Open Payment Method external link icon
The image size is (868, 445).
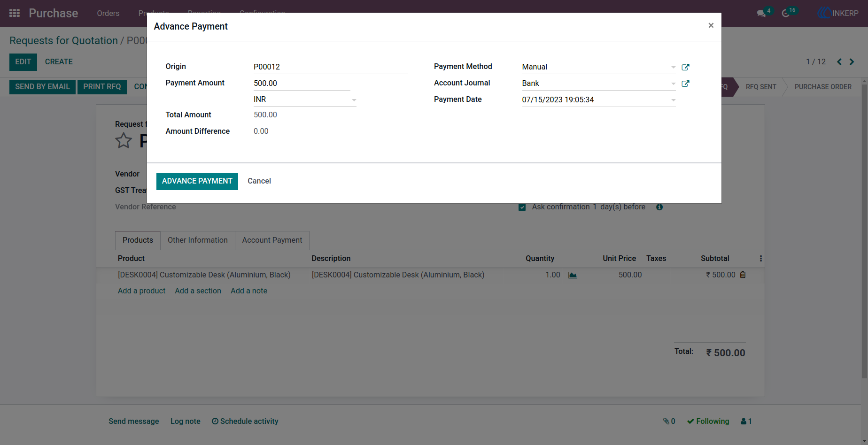click(685, 67)
